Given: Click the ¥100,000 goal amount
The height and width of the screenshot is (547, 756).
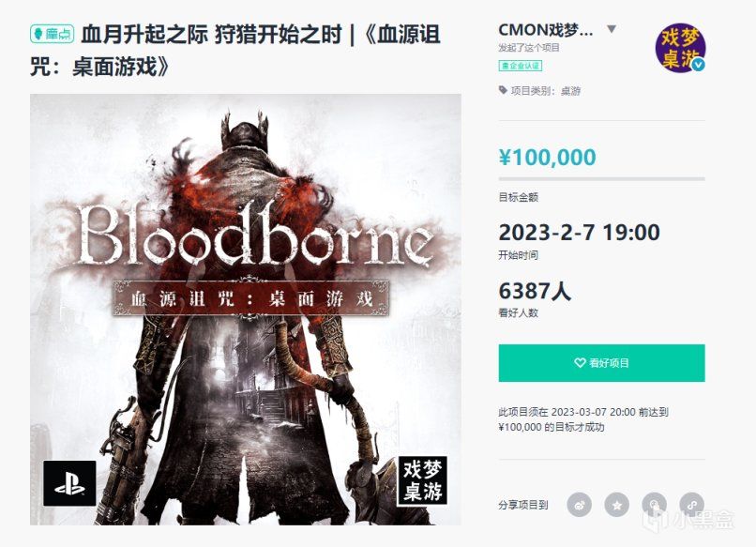Looking at the screenshot, I should click(x=547, y=157).
